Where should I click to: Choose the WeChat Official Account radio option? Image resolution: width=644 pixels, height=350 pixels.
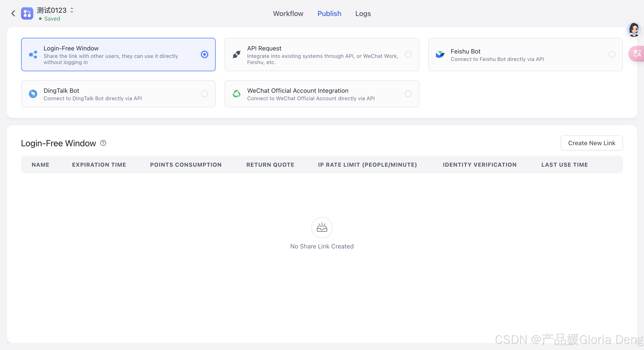tap(408, 94)
